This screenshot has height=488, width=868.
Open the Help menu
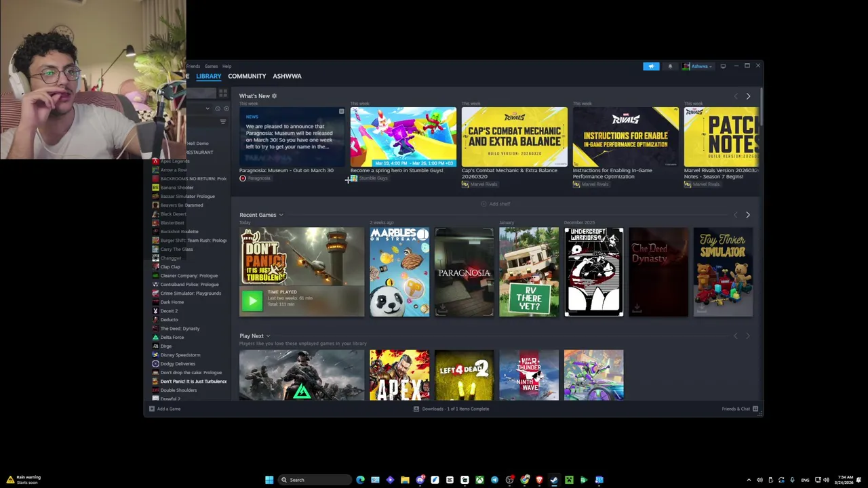226,66
